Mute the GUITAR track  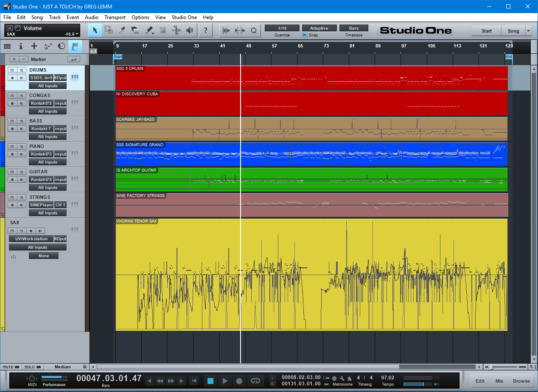[12, 172]
